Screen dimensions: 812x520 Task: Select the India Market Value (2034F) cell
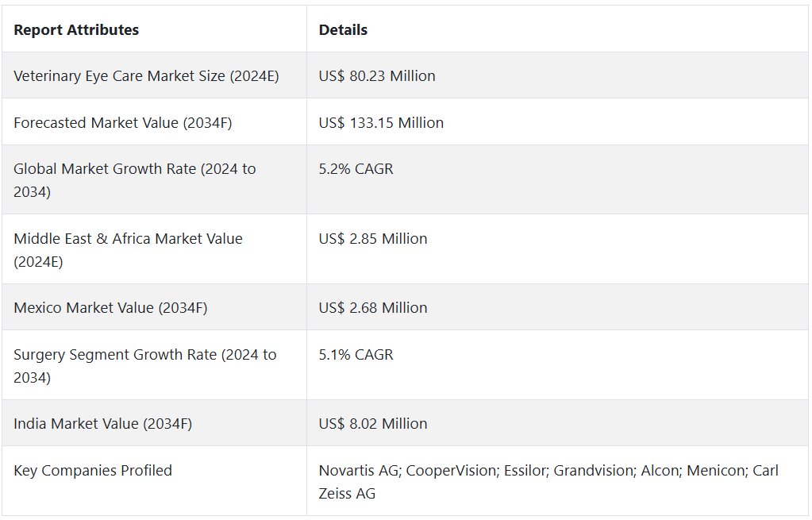point(102,424)
